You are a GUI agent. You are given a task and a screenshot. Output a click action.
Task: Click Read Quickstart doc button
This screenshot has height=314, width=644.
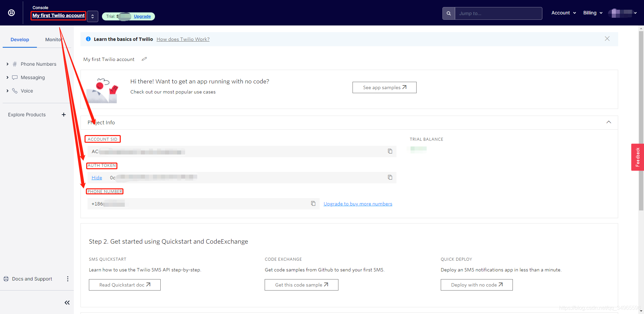pyautogui.click(x=125, y=285)
